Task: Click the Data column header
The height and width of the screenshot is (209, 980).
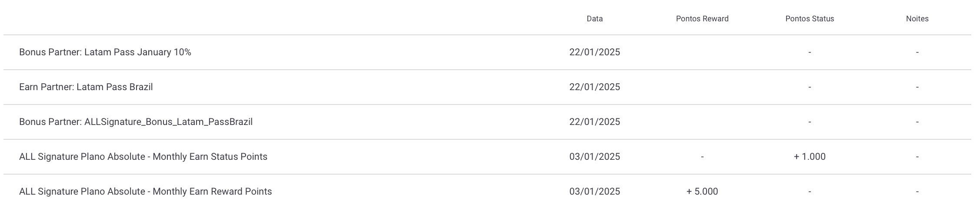Action: click(594, 19)
